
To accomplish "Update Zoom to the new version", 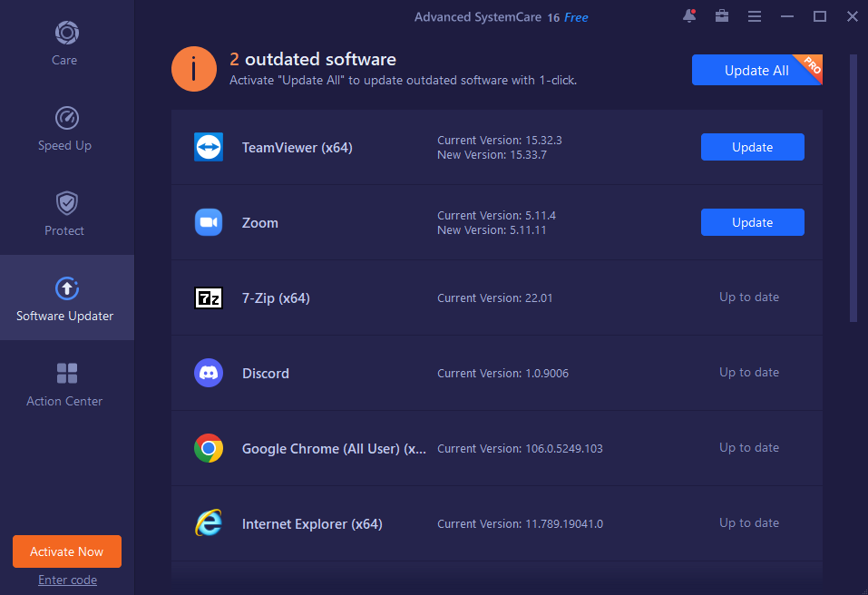I will [752, 222].
